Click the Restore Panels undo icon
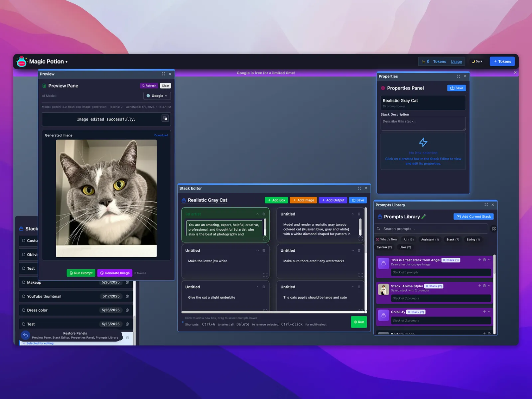Screen dimensions: 532x399 (25, 335)
